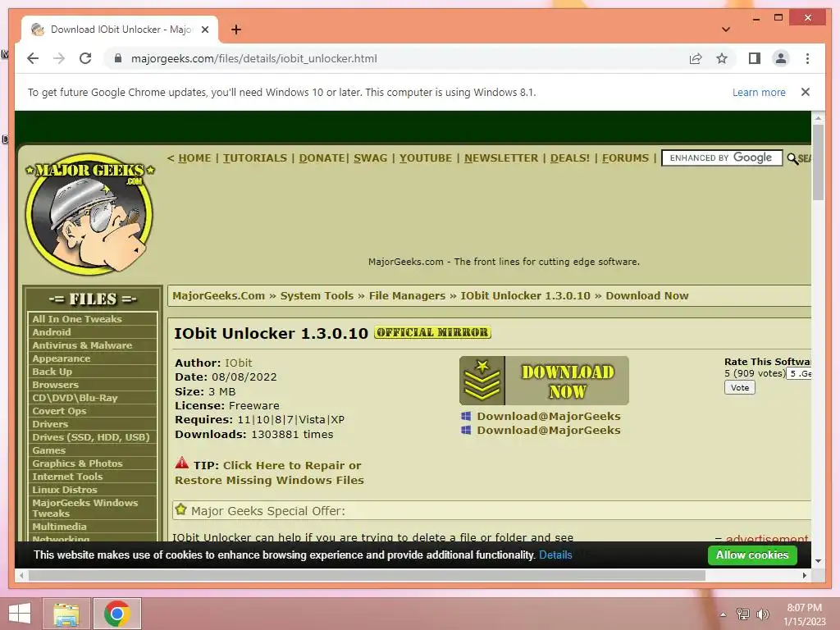The width and height of the screenshot is (840, 630).
Task: Go back using browser back arrow
Action: pos(33,58)
